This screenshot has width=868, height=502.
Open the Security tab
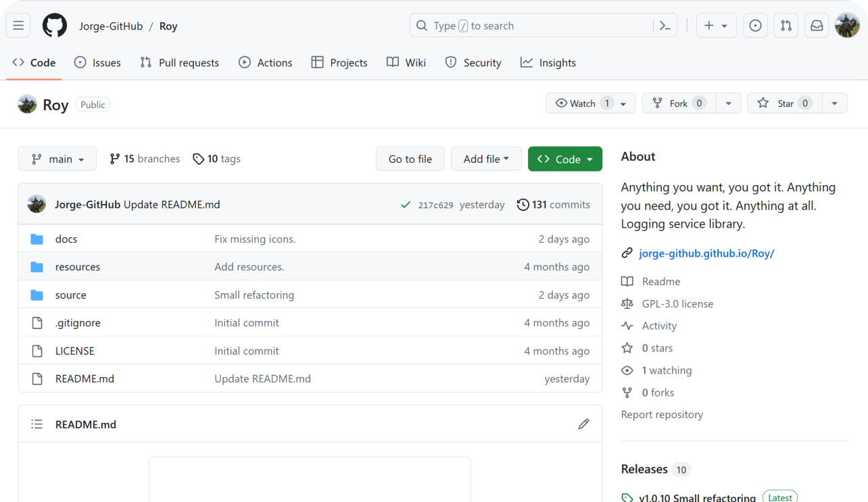click(473, 63)
